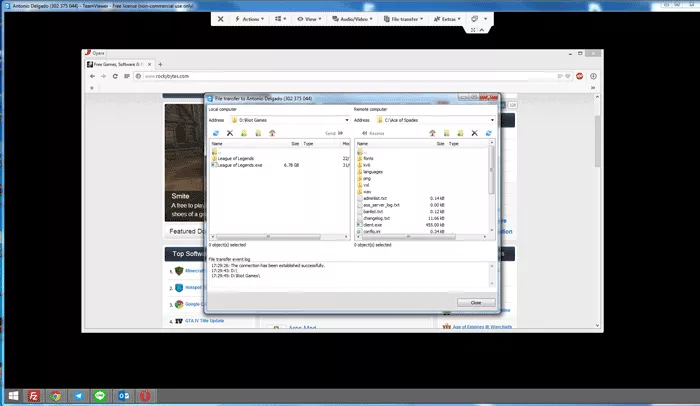Select the fonts folder in remote pane
700x406 pixels.
[365, 158]
